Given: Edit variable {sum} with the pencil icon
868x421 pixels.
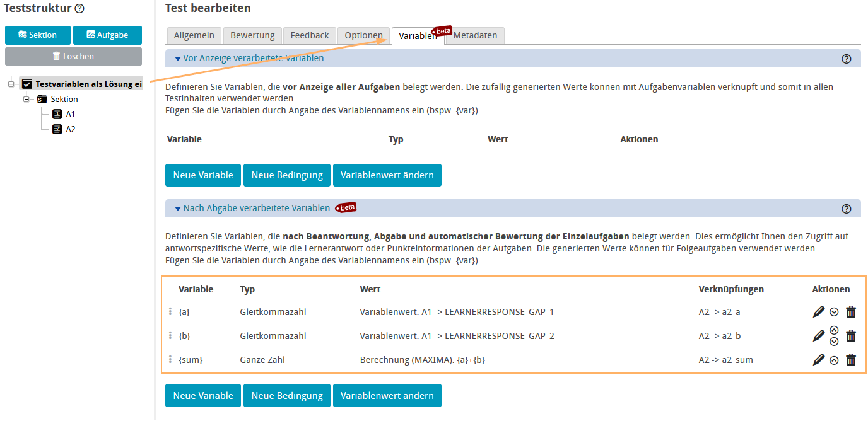Looking at the screenshot, I should (819, 360).
